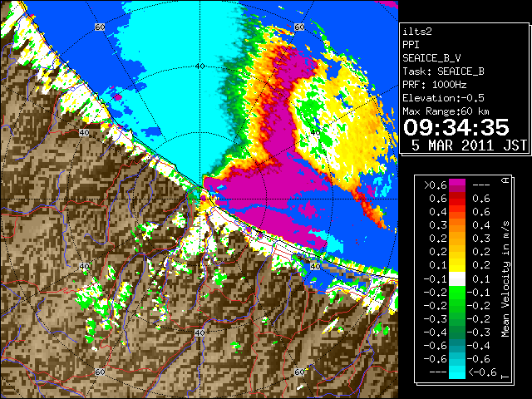
Task: Click the white near-zero velocity swatch in legend
Action: (x=457, y=279)
